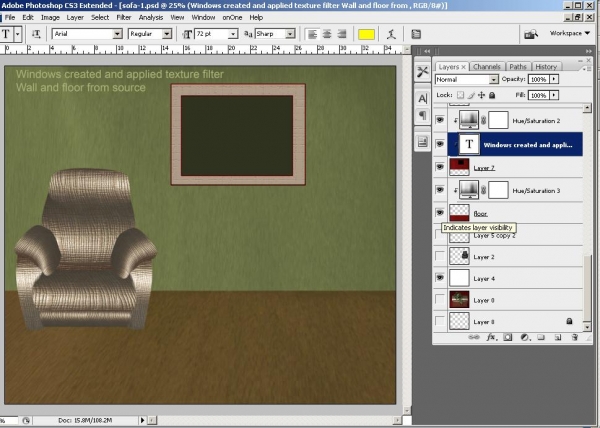600x428 pixels.
Task: Open the Tool Presets dock icon
Action: [422, 72]
